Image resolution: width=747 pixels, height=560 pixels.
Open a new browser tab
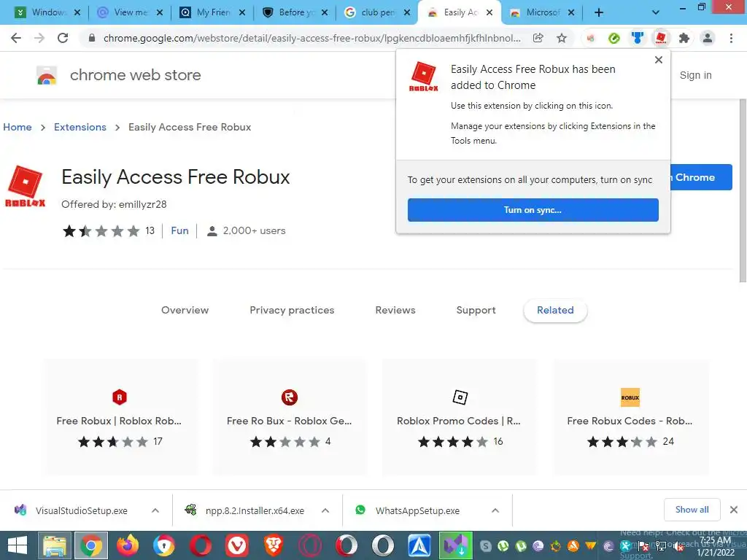pos(599,12)
